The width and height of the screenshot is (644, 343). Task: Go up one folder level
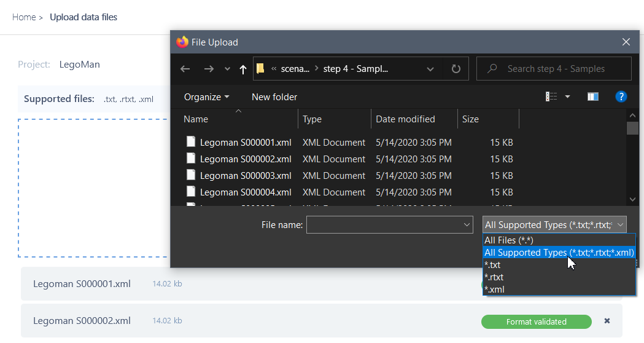click(243, 69)
